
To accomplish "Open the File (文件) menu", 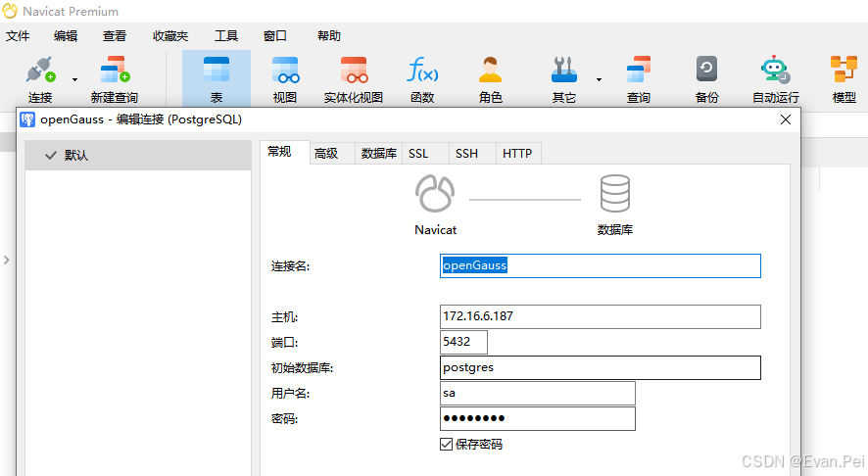I will click(x=18, y=36).
